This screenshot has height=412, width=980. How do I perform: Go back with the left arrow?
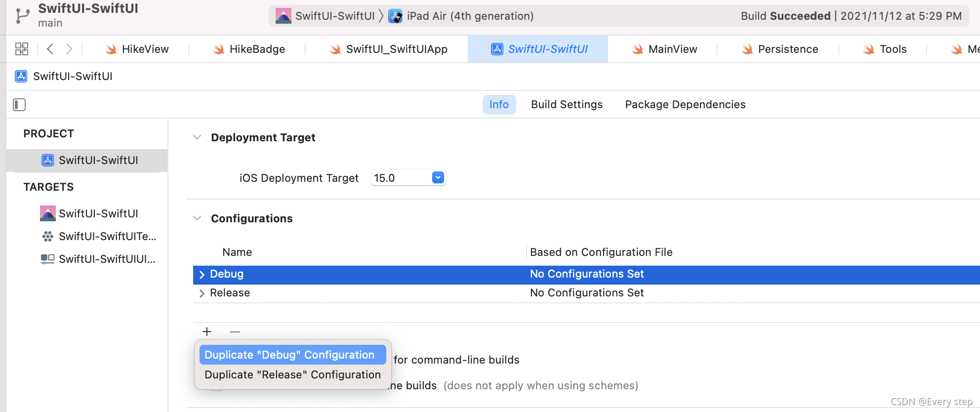50,49
